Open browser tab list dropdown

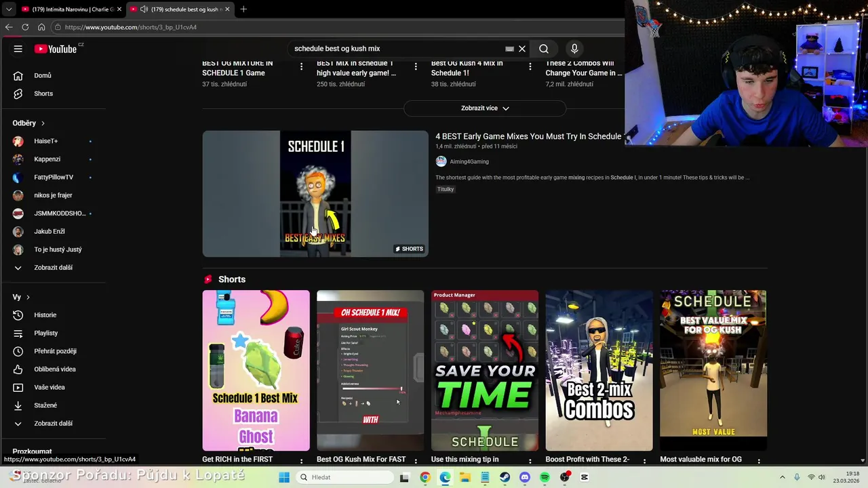tap(8, 9)
